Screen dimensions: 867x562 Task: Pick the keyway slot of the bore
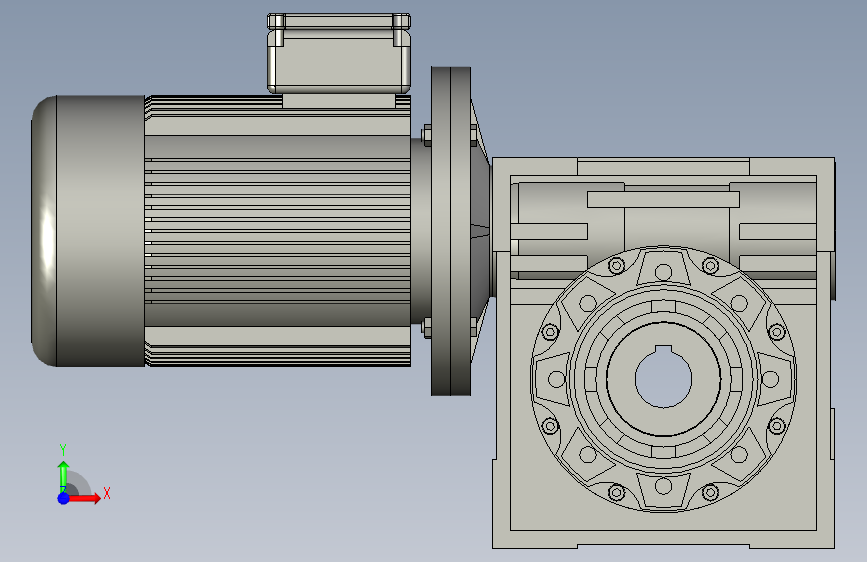tap(664, 348)
